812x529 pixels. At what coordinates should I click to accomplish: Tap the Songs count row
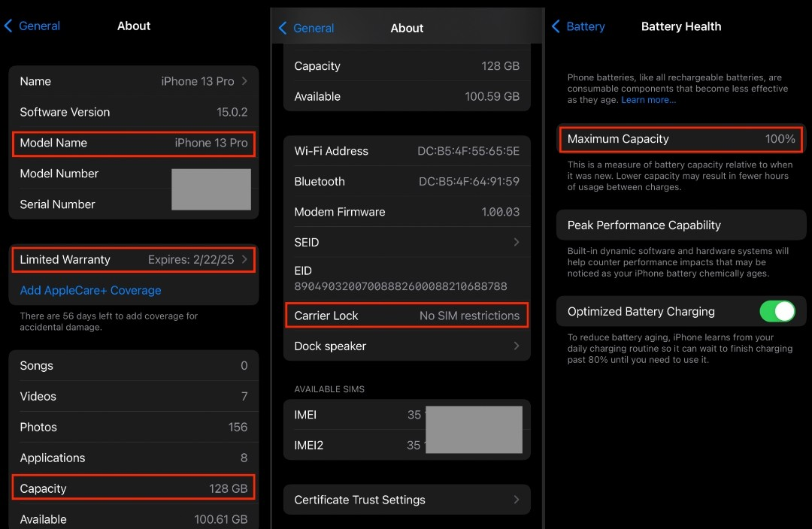[x=134, y=365]
